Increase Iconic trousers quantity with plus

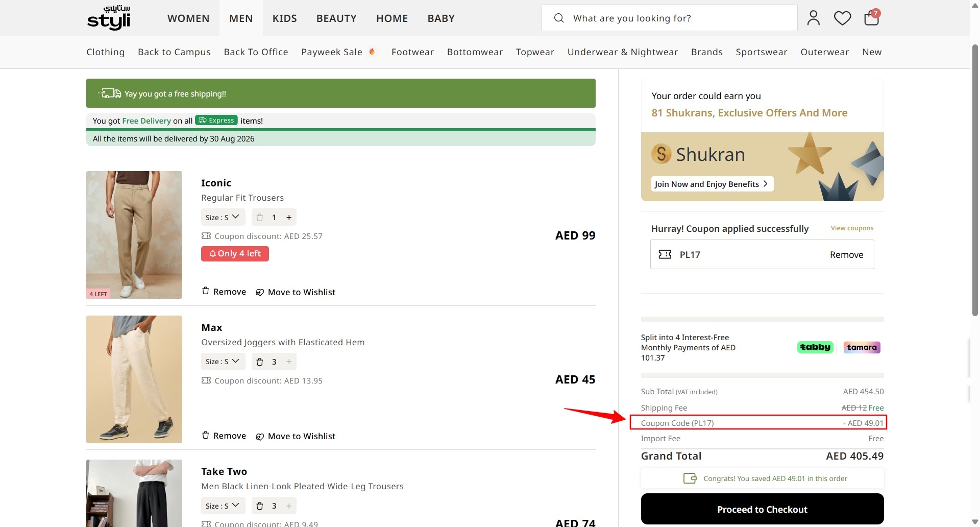tap(289, 218)
